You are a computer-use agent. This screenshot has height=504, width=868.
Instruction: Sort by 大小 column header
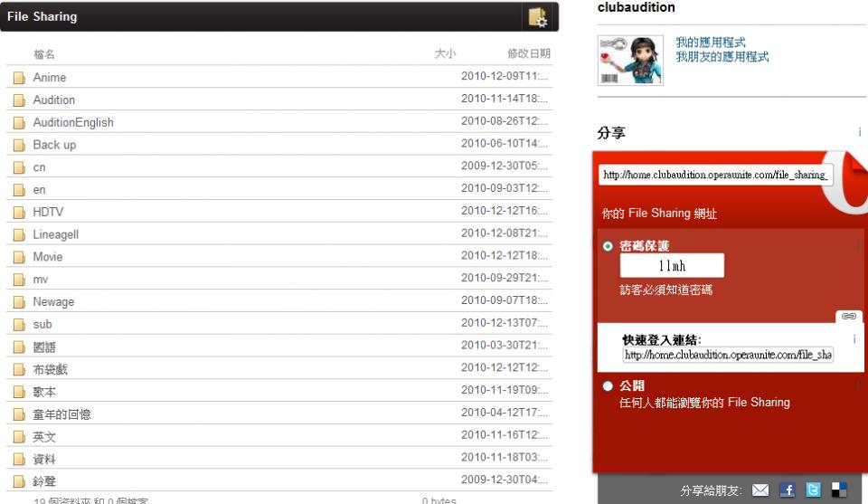(x=445, y=53)
